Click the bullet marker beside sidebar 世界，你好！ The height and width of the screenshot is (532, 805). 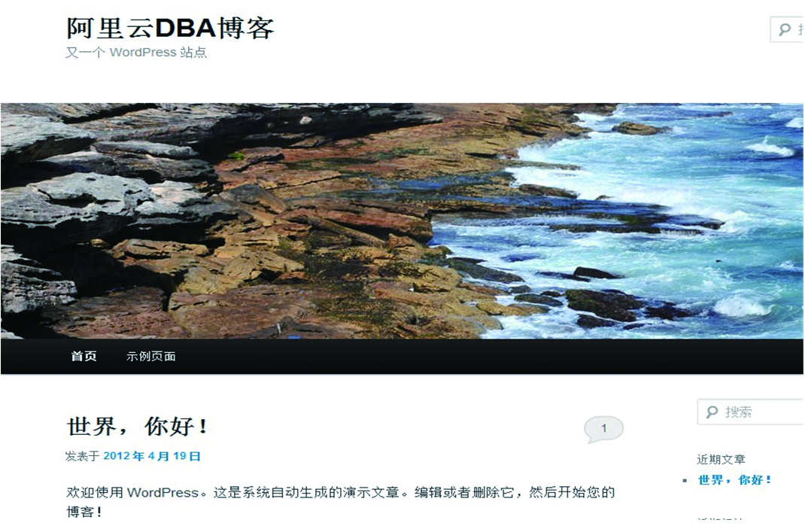click(685, 481)
